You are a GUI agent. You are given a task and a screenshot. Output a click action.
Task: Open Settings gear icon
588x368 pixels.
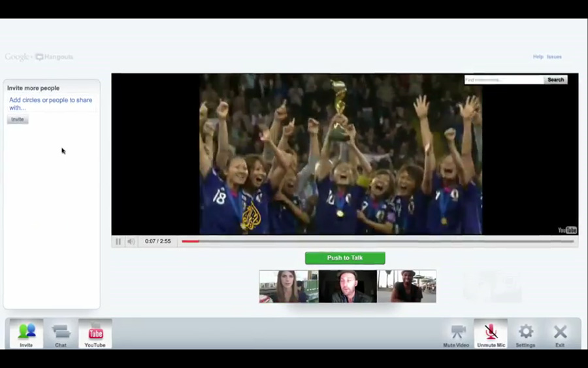pos(525,333)
